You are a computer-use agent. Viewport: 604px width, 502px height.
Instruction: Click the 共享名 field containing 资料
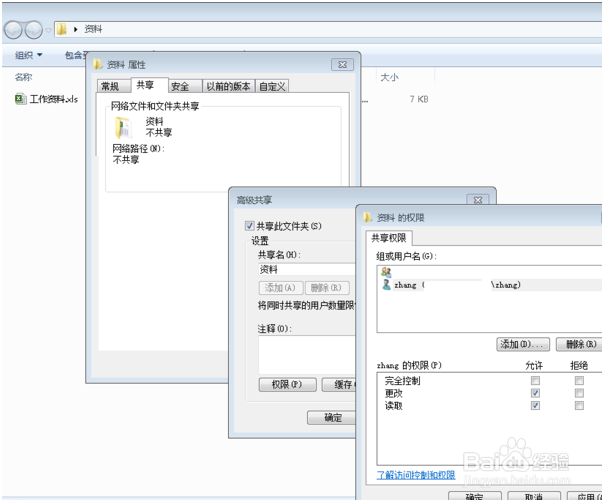point(307,269)
